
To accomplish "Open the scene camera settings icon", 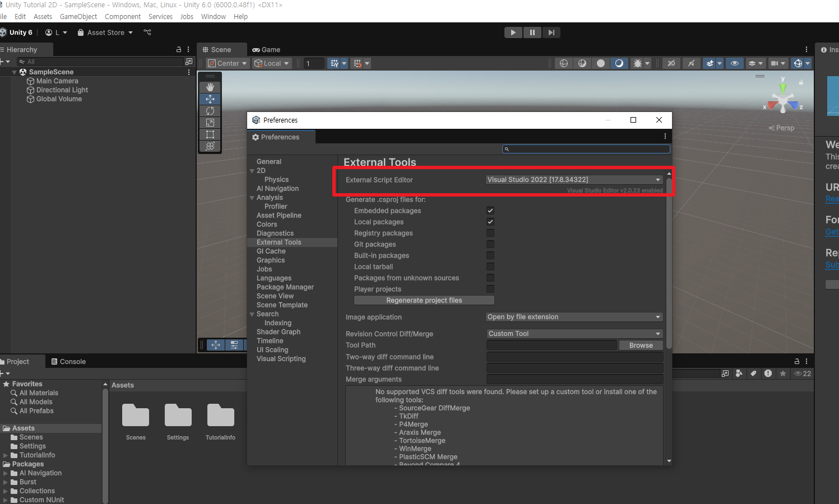I will click(x=778, y=63).
